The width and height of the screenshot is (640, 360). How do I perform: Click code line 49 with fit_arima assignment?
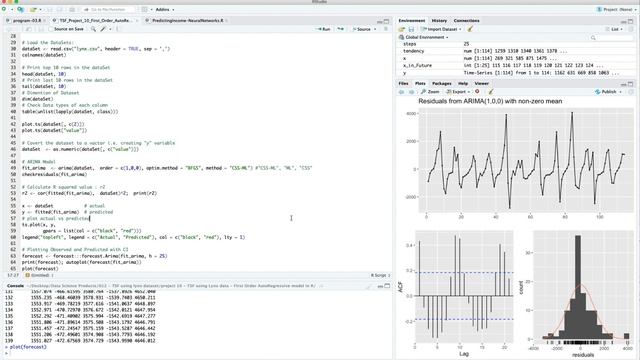tap(167, 168)
